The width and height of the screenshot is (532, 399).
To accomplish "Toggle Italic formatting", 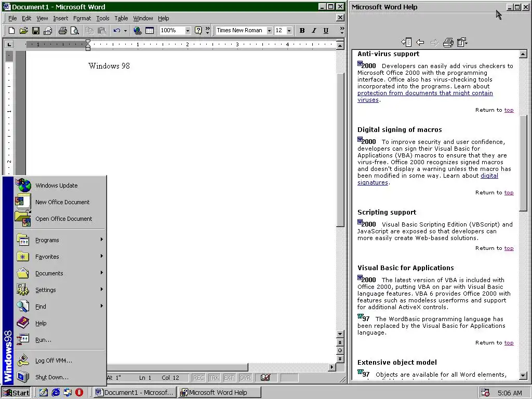I will coord(314,31).
